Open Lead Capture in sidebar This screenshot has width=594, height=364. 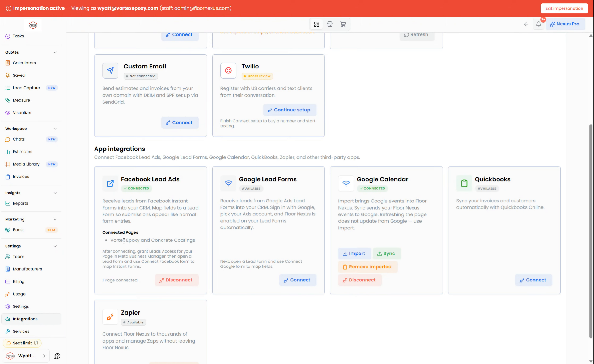pyautogui.click(x=31, y=88)
